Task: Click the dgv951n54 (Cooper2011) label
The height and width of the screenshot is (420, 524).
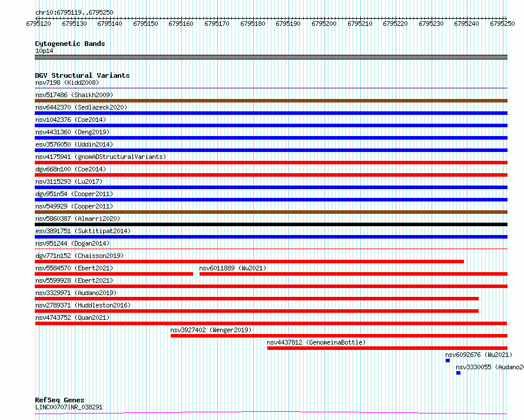Action: [x=74, y=194]
